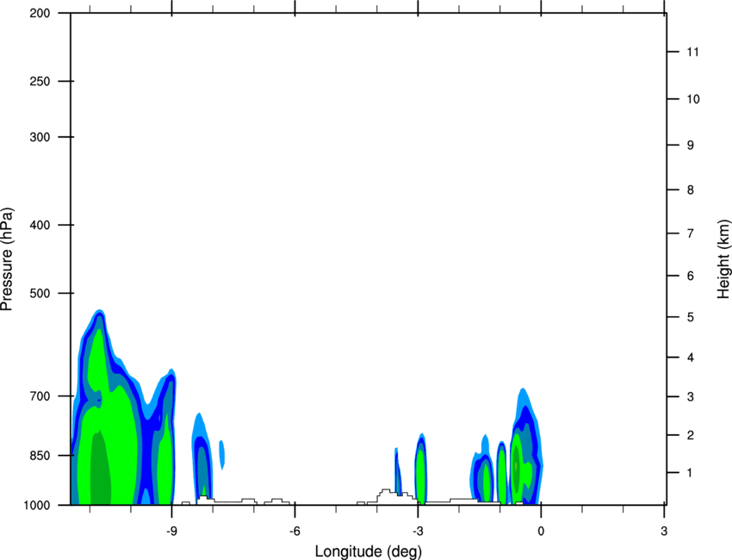
Task: Select the 700 pressure tick label
Action: (40, 396)
